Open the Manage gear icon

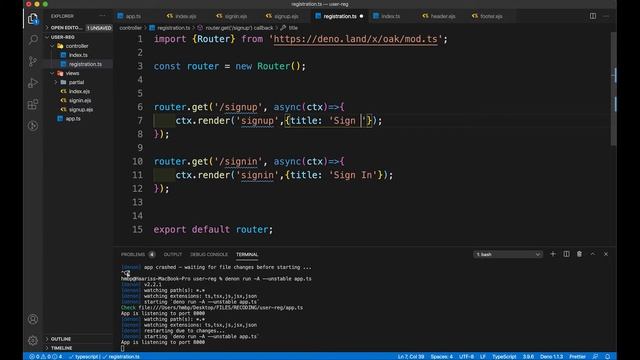point(33,340)
